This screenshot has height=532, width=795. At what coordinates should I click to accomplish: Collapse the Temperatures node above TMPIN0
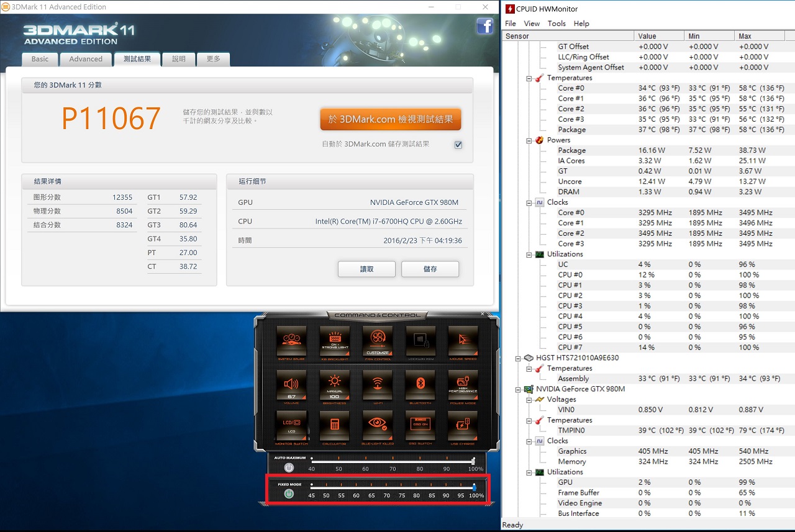click(529, 420)
